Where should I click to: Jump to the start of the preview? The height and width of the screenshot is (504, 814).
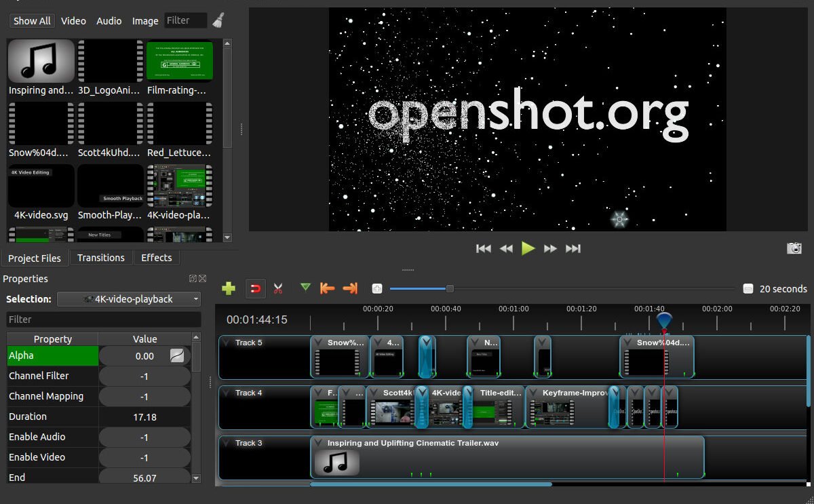point(484,249)
